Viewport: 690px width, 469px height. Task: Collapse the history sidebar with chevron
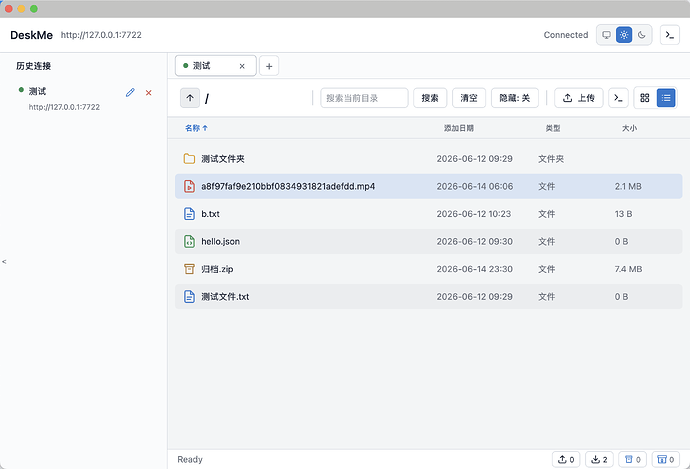point(4,261)
